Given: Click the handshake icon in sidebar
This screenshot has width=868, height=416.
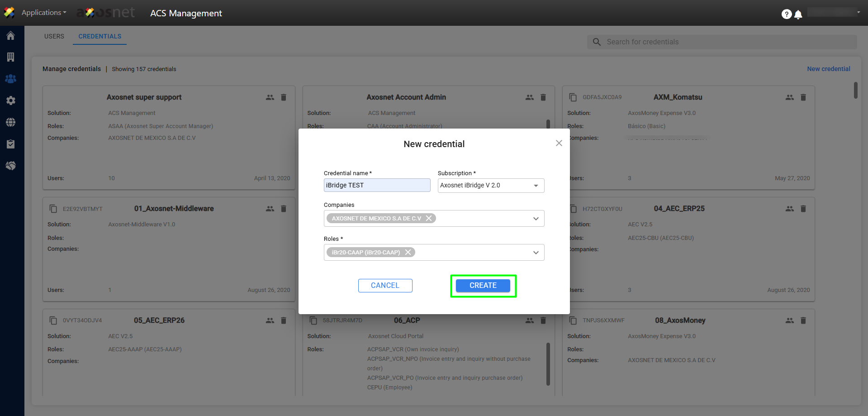Looking at the screenshot, I should [x=11, y=166].
